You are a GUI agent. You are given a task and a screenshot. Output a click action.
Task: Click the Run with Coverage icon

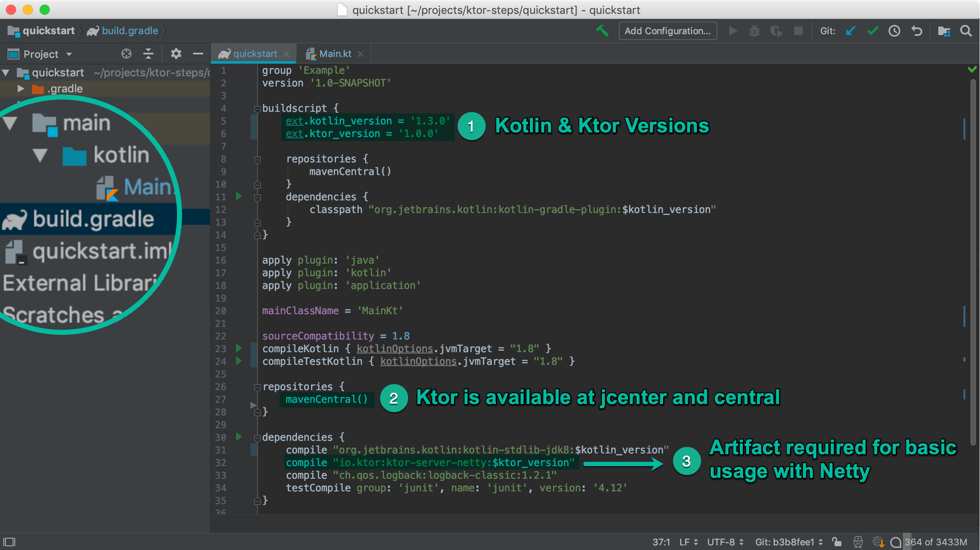point(776,31)
